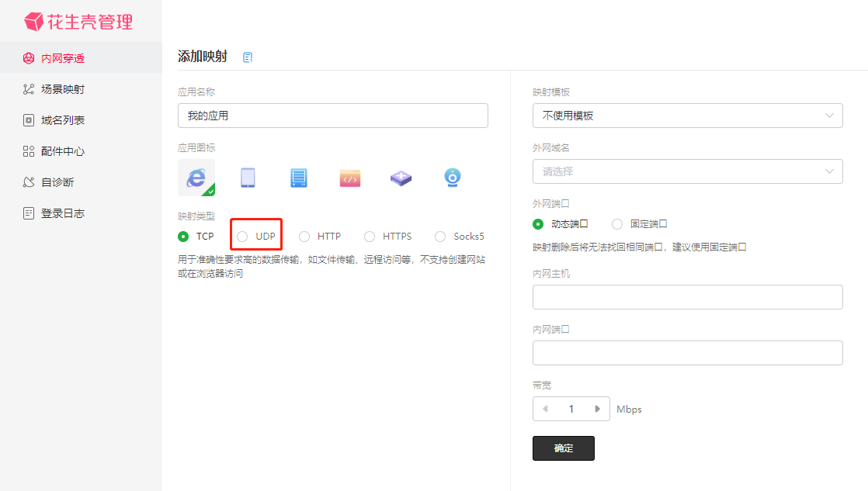868x491 pixels.
Task: Open the 映射模板 dropdown
Action: coord(688,116)
